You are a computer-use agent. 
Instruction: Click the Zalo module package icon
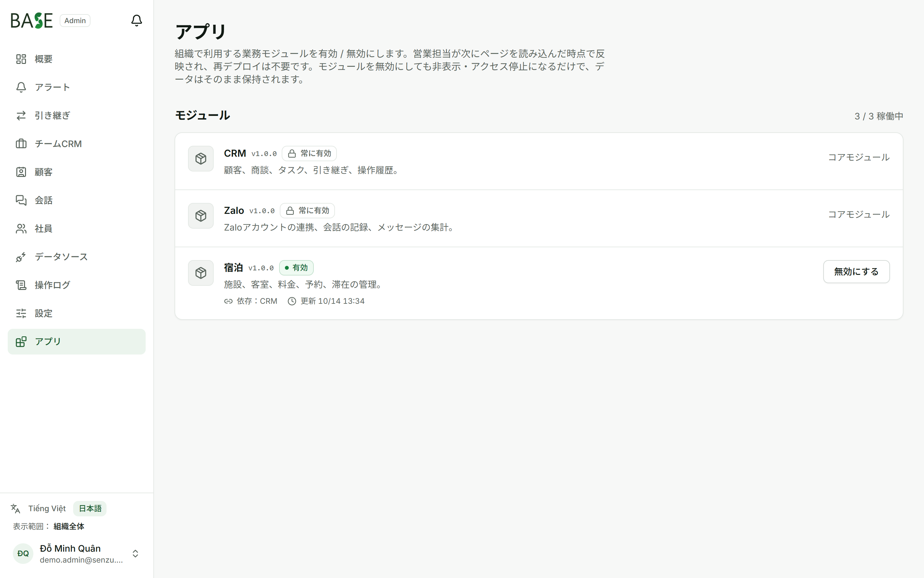[x=201, y=216]
